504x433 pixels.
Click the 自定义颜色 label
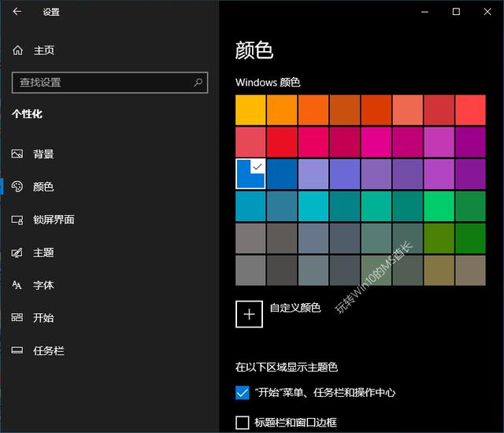(295, 308)
